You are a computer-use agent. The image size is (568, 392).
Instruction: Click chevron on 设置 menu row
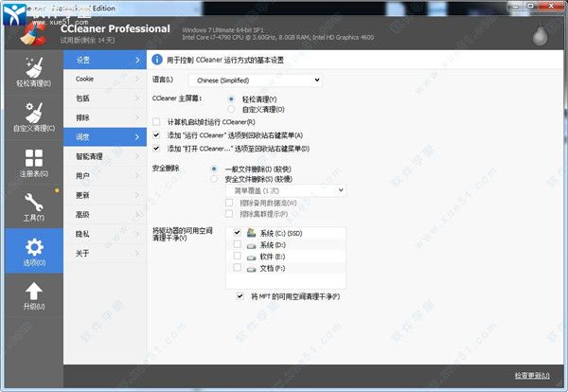tap(137, 60)
